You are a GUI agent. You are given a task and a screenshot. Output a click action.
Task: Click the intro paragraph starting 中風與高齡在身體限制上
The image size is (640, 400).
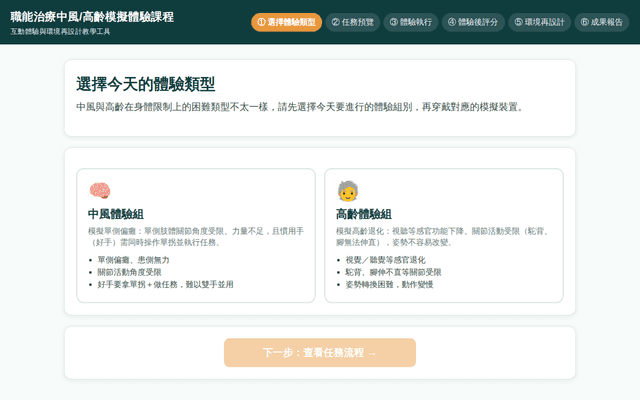[300, 107]
